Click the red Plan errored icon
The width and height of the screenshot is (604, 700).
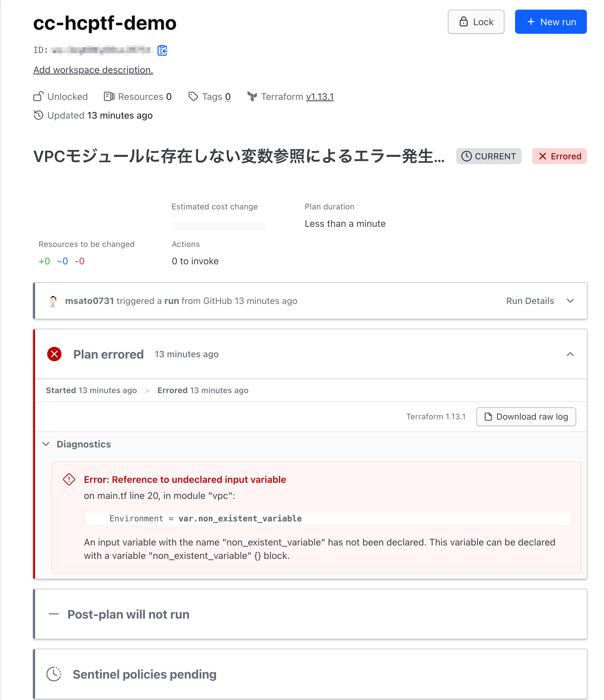(x=54, y=354)
